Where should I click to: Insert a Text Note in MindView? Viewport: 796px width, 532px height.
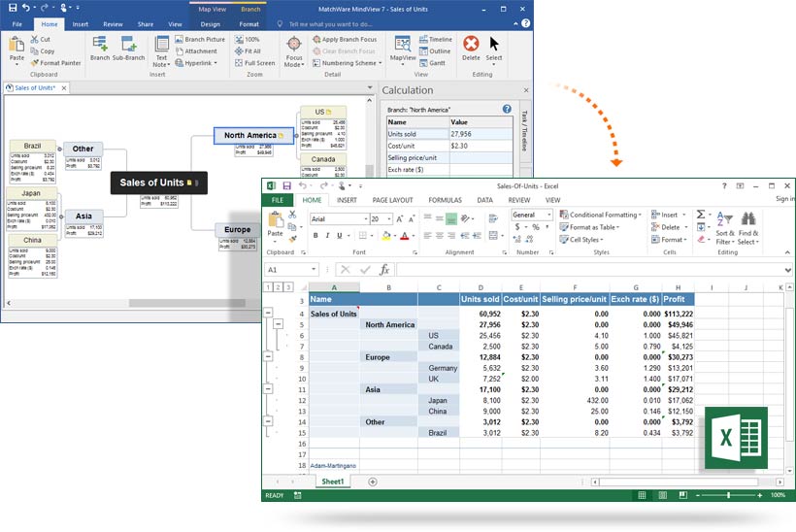click(161, 50)
